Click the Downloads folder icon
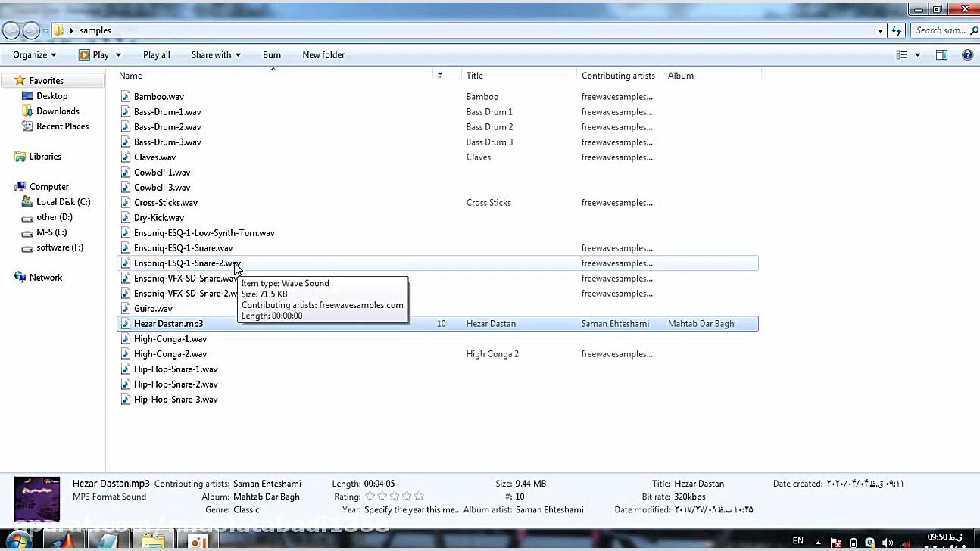 point(27,111)
